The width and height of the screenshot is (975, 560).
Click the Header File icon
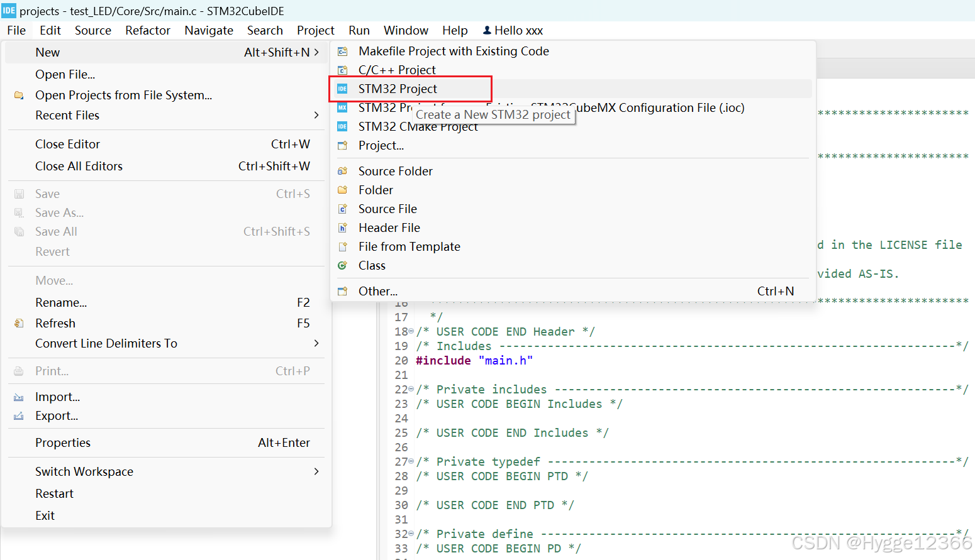[342, 228]
